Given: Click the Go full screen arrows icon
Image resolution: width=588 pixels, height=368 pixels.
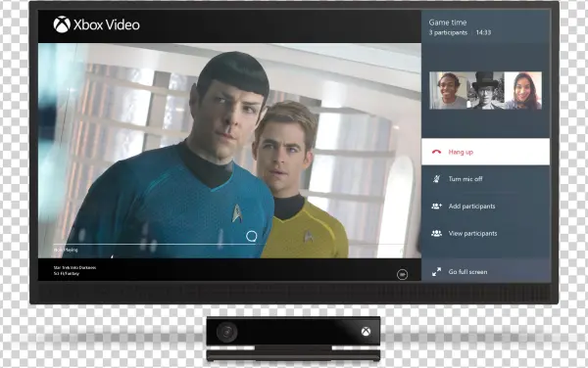Looking at the screenshot, I should tap(436, 272).
